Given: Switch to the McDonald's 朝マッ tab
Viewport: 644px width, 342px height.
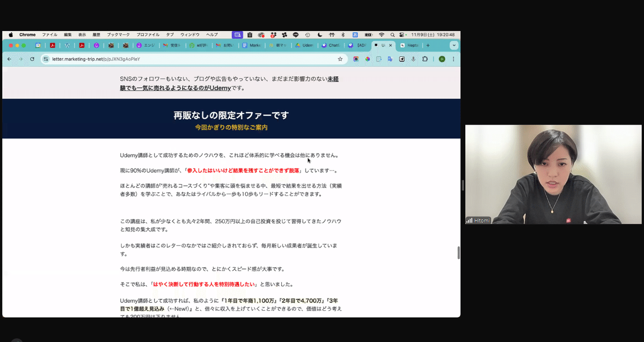Looking at the screenshot, I should pos(278,46).
